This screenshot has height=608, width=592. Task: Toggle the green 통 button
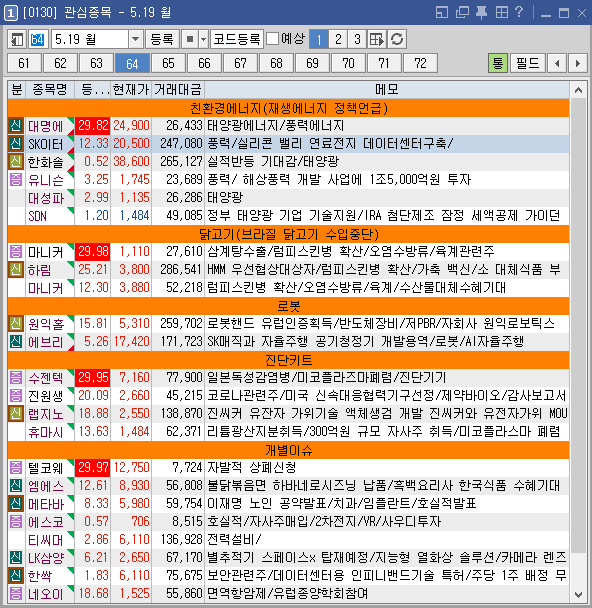(x=497, y=63)
